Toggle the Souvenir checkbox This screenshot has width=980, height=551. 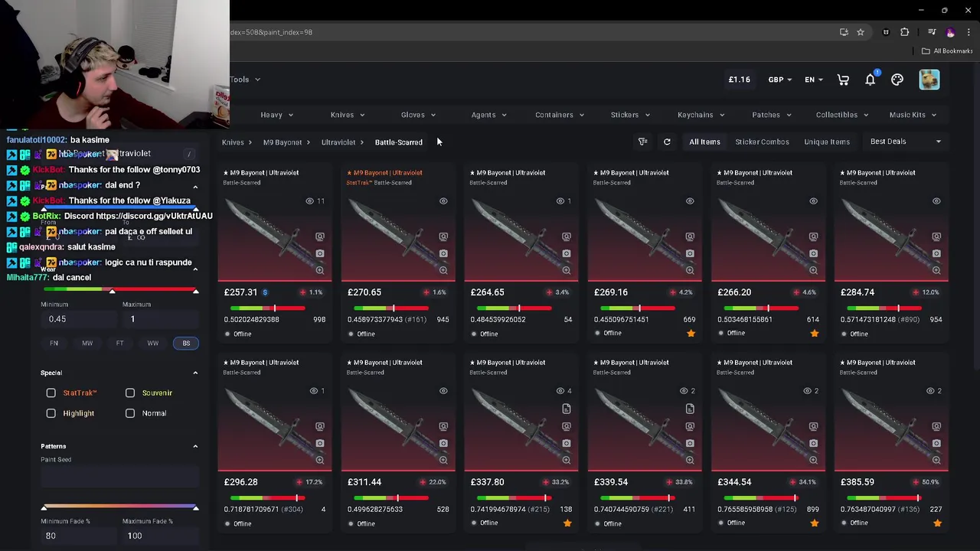click(130, 393)
